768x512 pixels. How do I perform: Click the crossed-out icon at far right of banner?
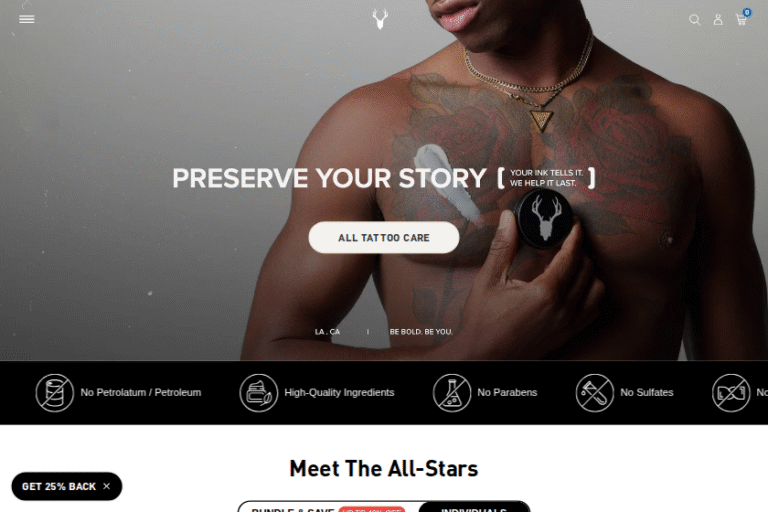click(x=731, y=393)
